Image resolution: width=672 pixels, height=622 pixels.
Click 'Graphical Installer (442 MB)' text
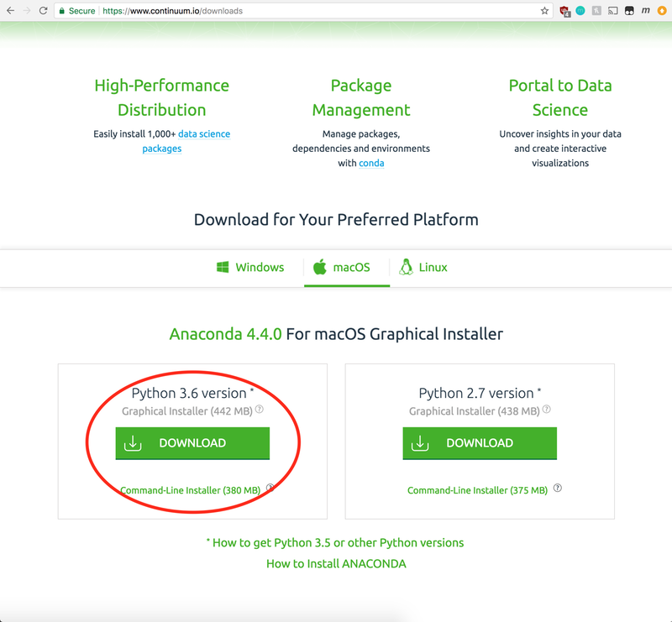(x=187, y=411)
